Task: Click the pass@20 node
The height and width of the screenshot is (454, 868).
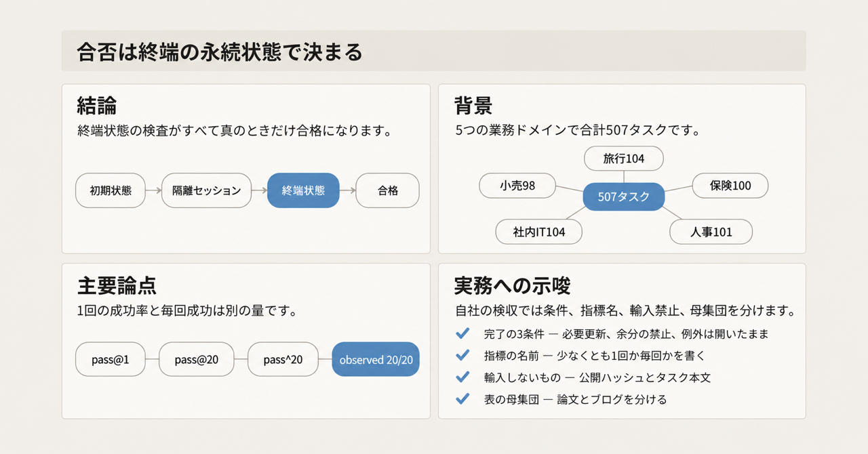Action: [197, 359]
